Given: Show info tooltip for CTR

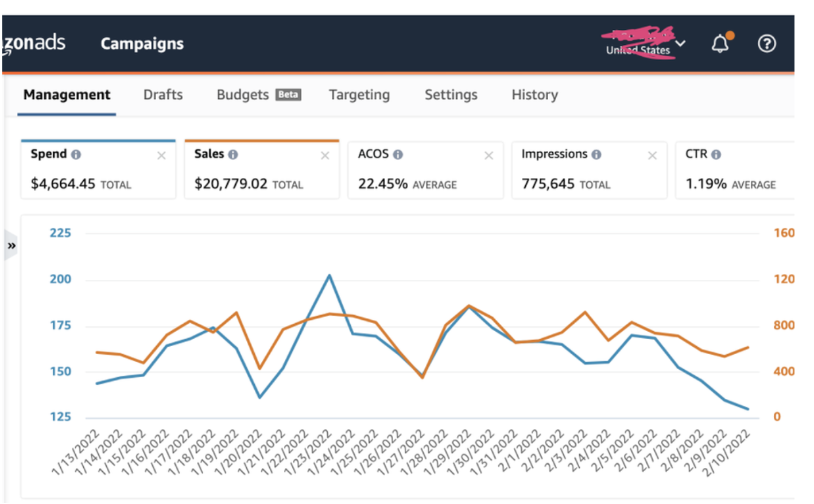Looking at the screenshot, I should 716,154.
